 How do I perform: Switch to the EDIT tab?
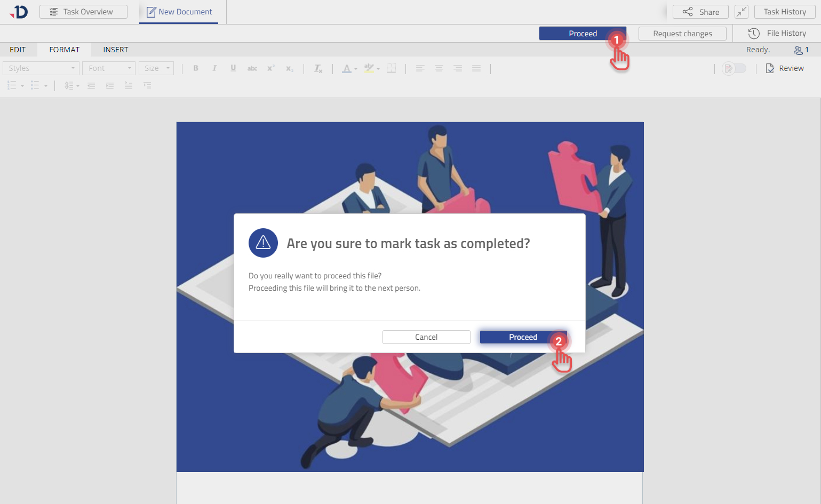(18, 50)
